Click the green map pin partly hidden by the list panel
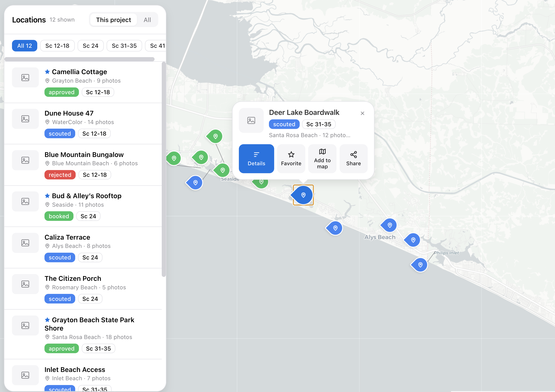This screenshot has height=392, width=555. tap(174, 158)
